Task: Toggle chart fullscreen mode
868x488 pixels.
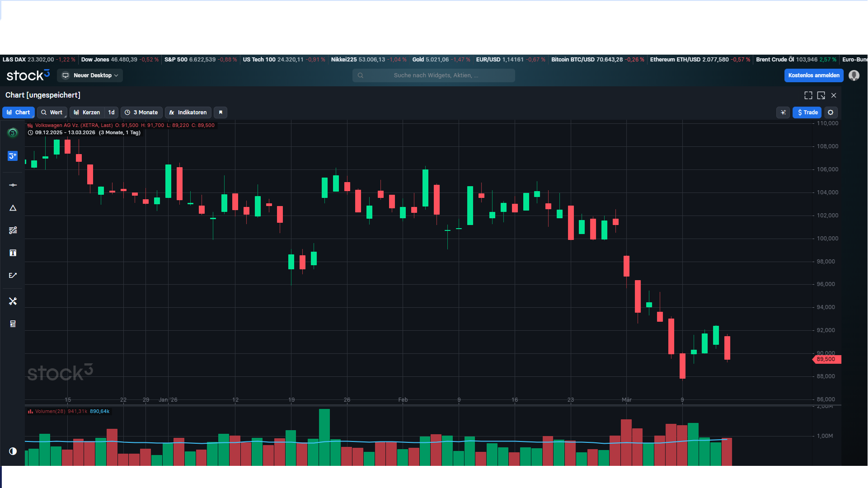Action: (x=808, y=95)
